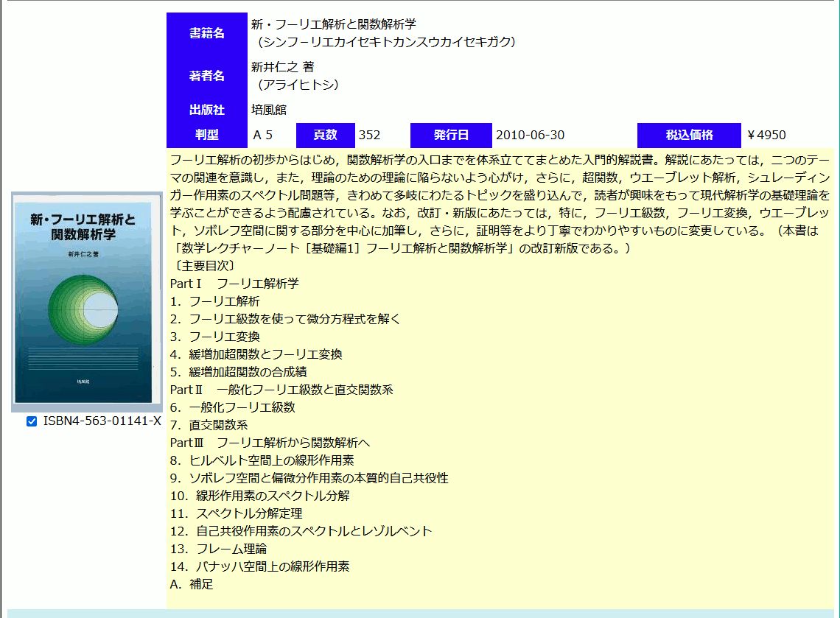The image size is (840, 618).
Task: Select the Part I フーリエ解析学 line
Action: (234, 284)
